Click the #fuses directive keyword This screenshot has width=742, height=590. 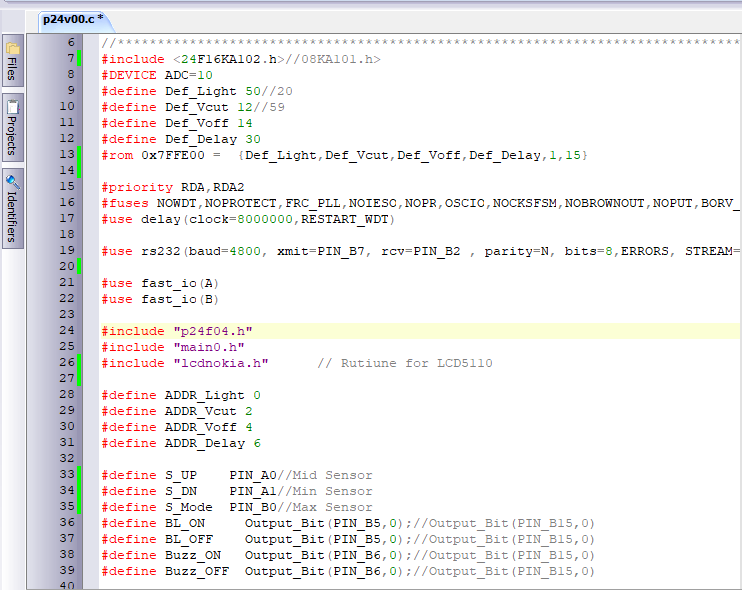[125, 203]
